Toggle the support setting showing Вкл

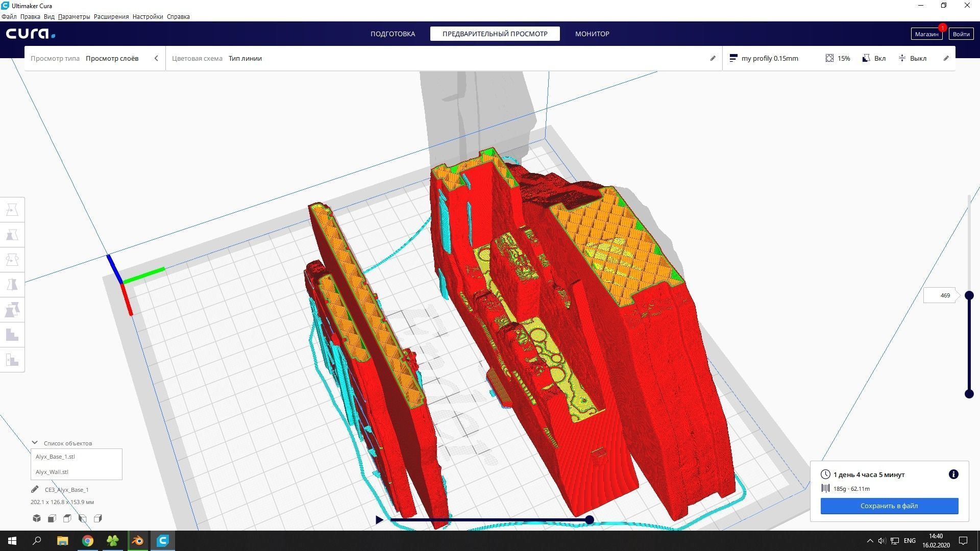pos(874,58)
